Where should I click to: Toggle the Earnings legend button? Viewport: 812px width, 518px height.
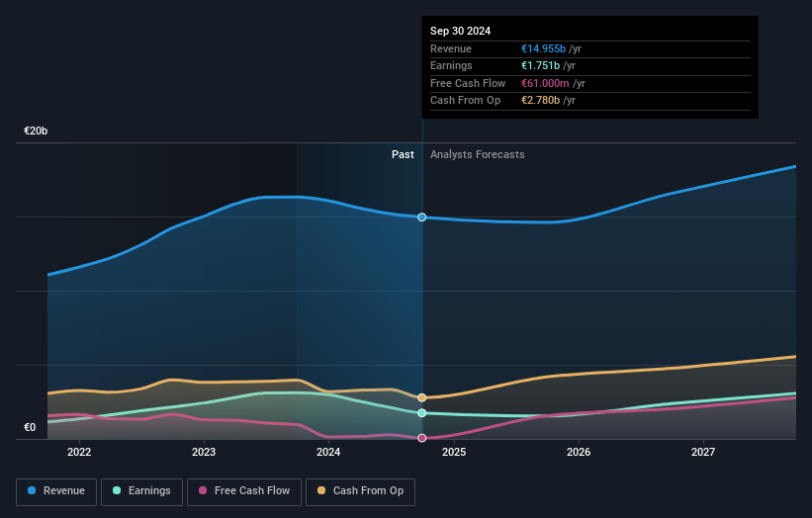coord(141,491)
